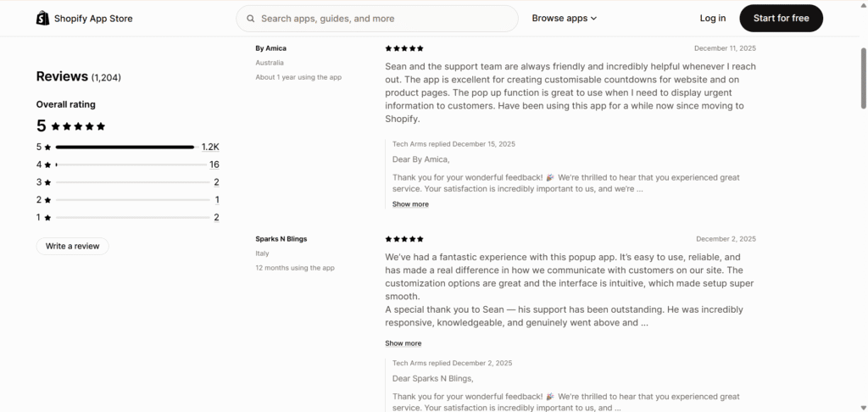
Task: Click the overall rating stars beside the 5
Action: 78,126
